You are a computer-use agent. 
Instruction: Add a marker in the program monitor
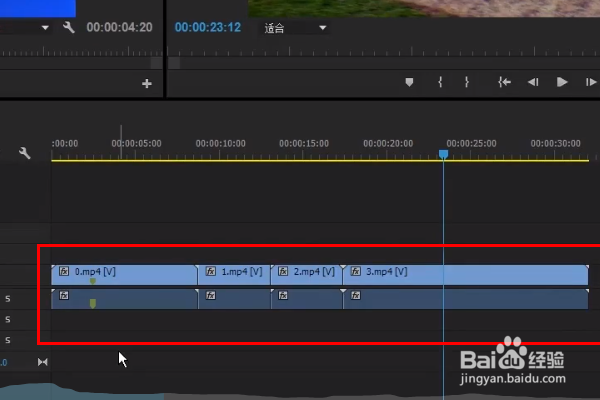(x=409, y=82)
